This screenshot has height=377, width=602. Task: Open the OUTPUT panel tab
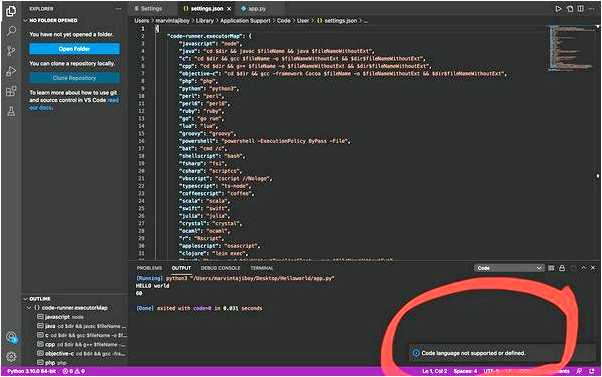(181, 268)
